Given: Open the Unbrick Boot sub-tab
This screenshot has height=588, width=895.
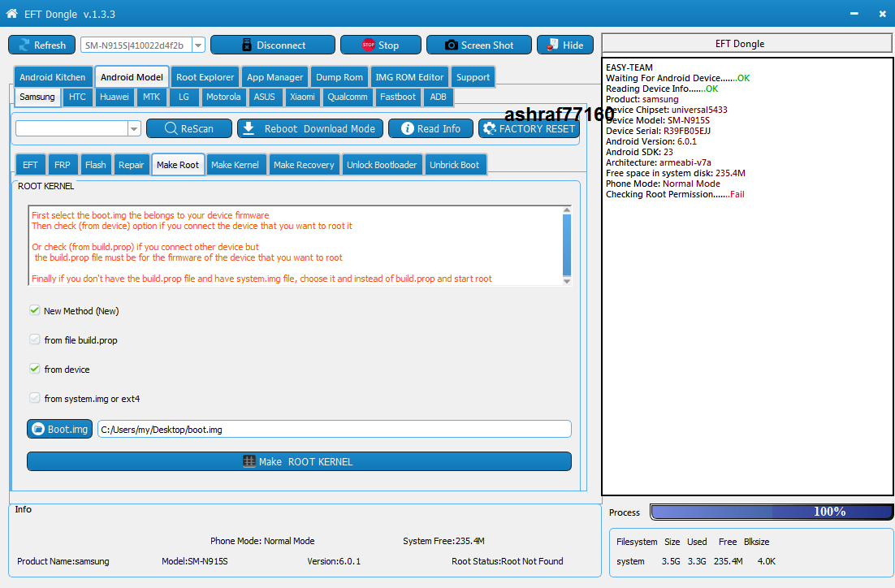Looking at the screenshot, I should [x=454, y=164].
